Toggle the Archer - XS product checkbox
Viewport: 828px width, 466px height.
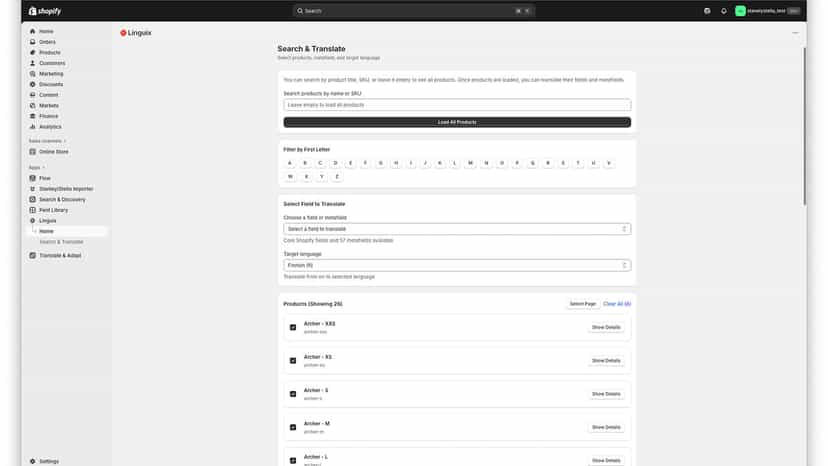(293, 361)
